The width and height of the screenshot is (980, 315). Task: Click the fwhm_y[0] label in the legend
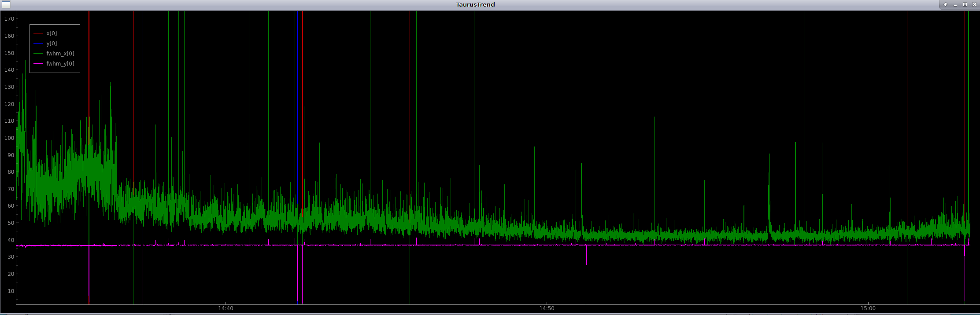60,64
